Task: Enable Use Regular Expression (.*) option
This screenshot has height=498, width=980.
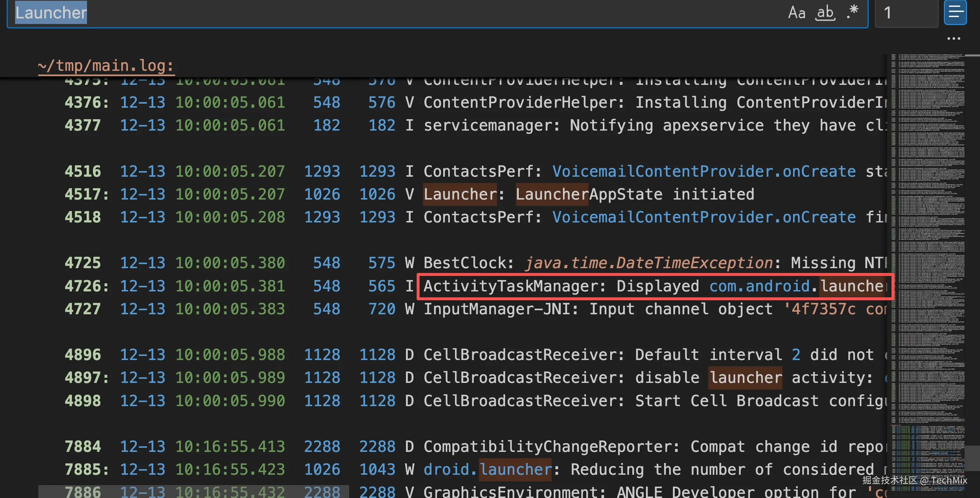Action: (x=852, y=12)
